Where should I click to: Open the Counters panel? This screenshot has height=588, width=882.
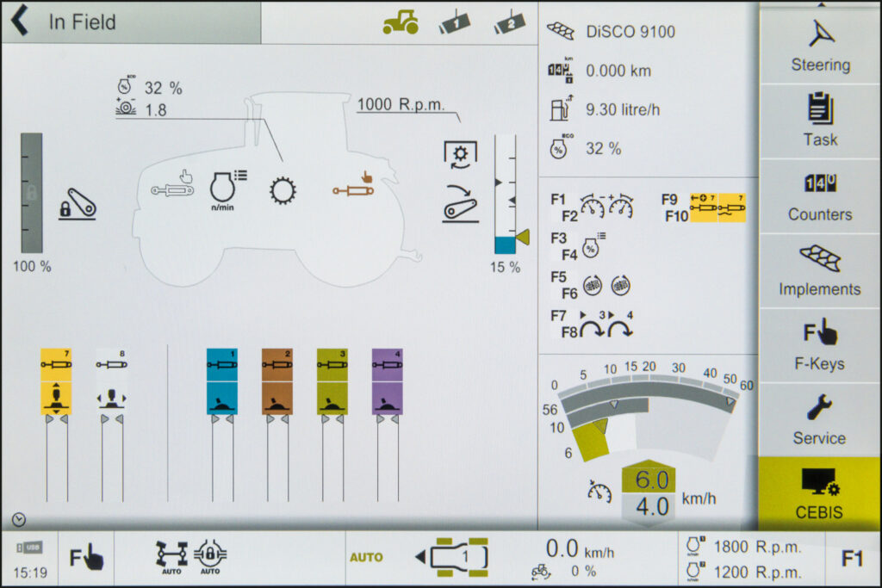(x=819, y=195)
